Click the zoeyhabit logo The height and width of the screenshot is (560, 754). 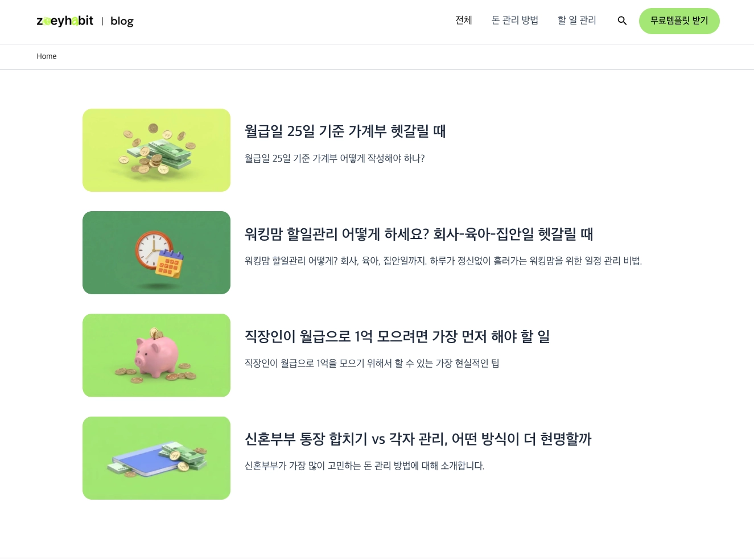click(x=65, y=21)
